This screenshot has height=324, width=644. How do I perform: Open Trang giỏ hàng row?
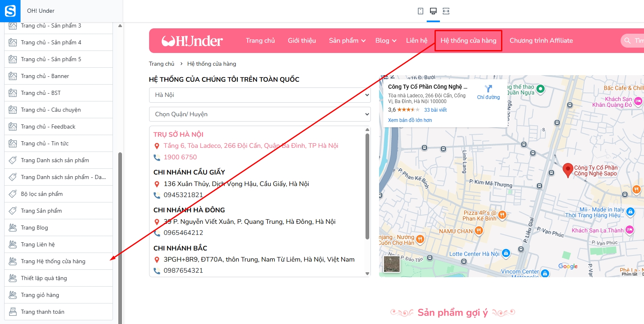pyautogui.click(x=59, y=295)
